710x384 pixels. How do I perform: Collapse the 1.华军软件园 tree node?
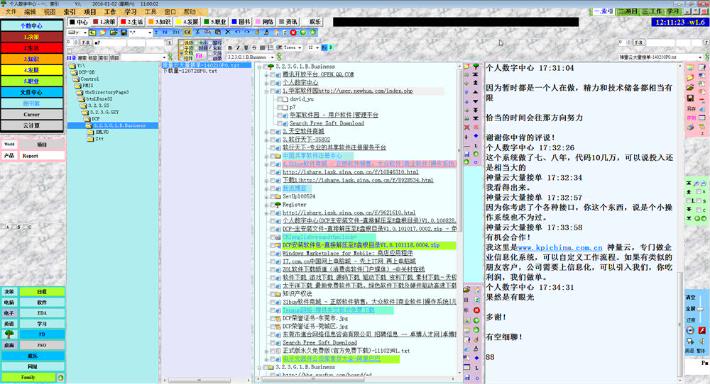click(267, 91)
